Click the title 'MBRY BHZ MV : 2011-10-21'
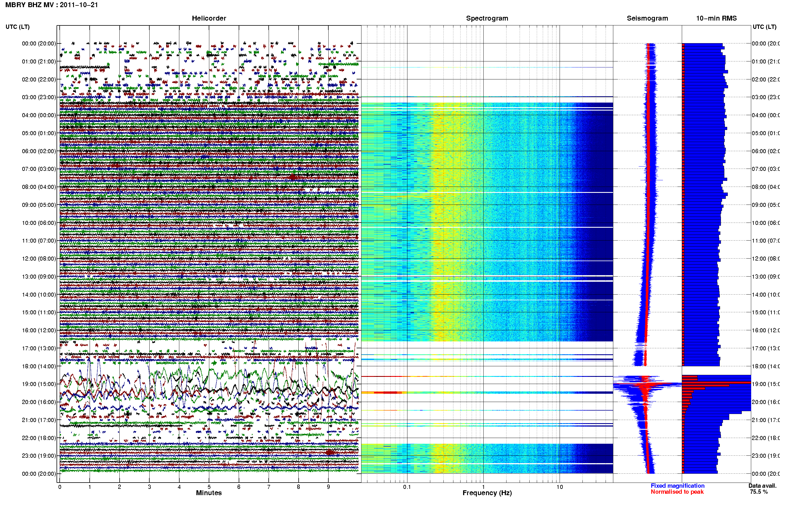812x508 pixels. tap(52, 5)
